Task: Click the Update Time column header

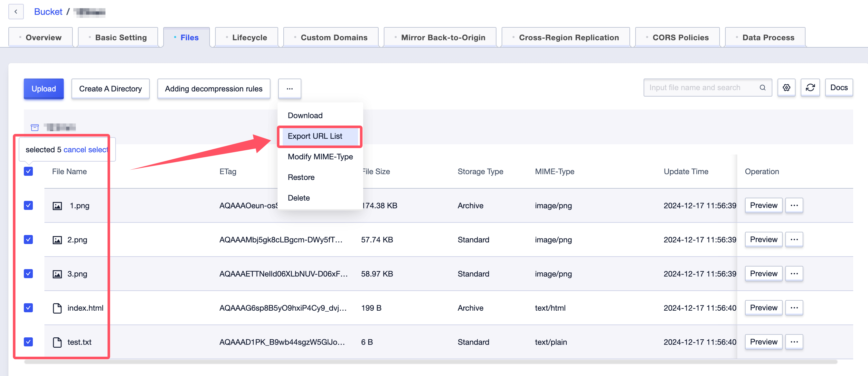Action: click(x=686, y=172)
